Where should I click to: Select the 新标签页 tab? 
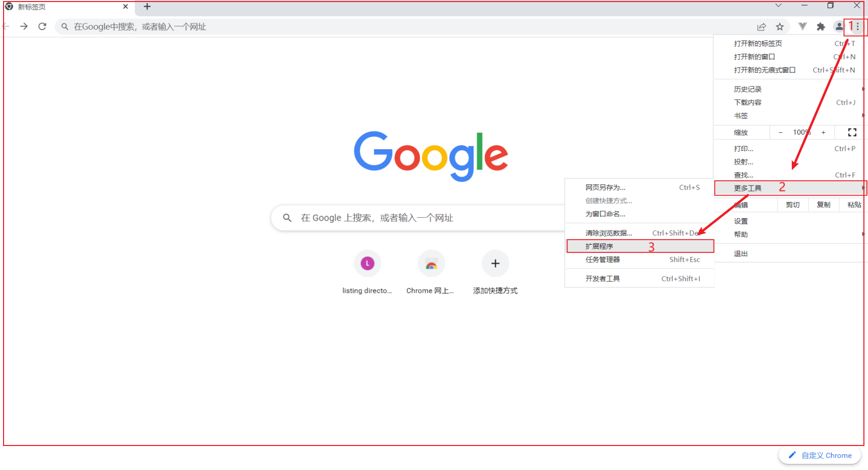click(x=66, y=7)
